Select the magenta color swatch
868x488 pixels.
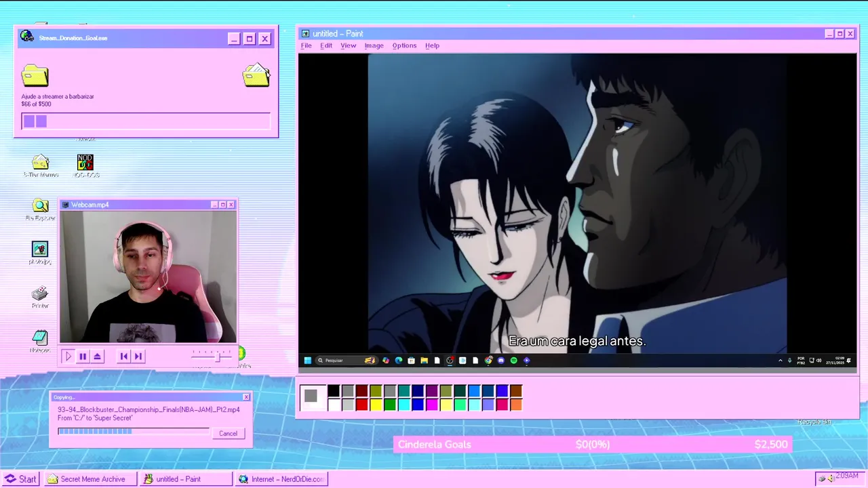click(x=432, y=405)
